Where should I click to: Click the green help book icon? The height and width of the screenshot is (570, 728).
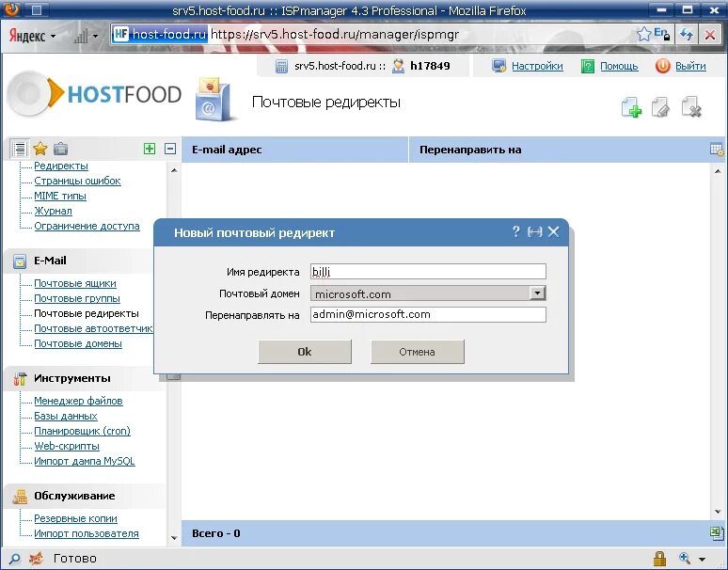pos(588,66)
